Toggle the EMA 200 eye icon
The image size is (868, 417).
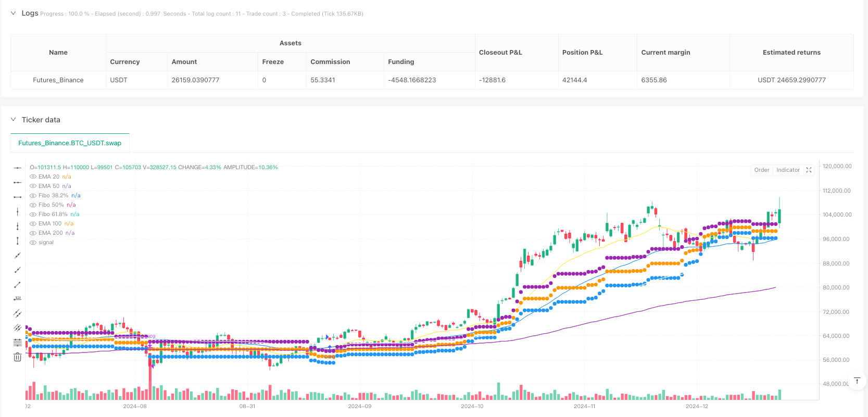coord(33,233)
